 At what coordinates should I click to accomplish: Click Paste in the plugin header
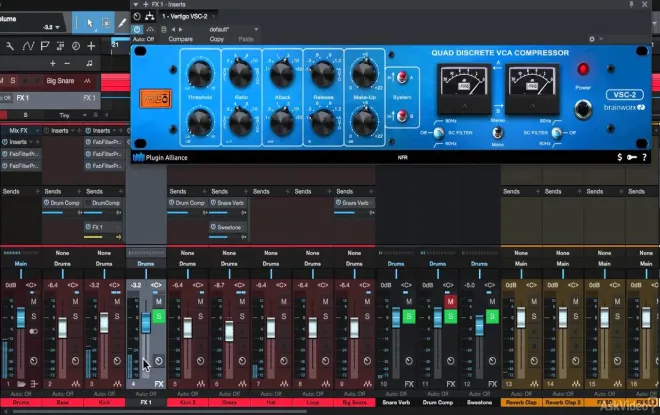click(246, 39)
